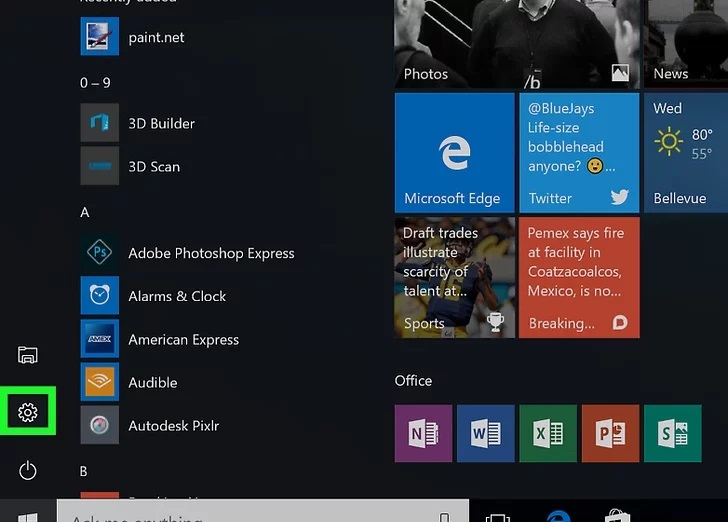This screenshot has width=728, height=522.
Task: Launch the Audible app icon
Action: (x=99, y=382)
